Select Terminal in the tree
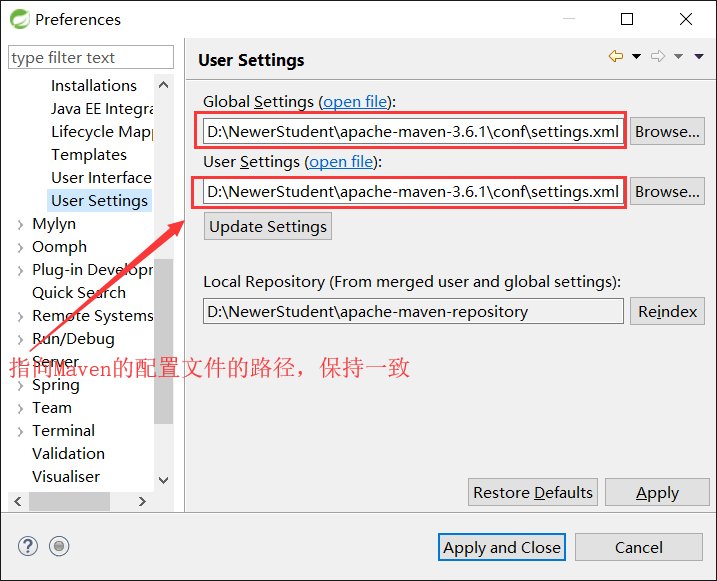Image resolution: width=717 pixels, height=581 pixels. 63,430
